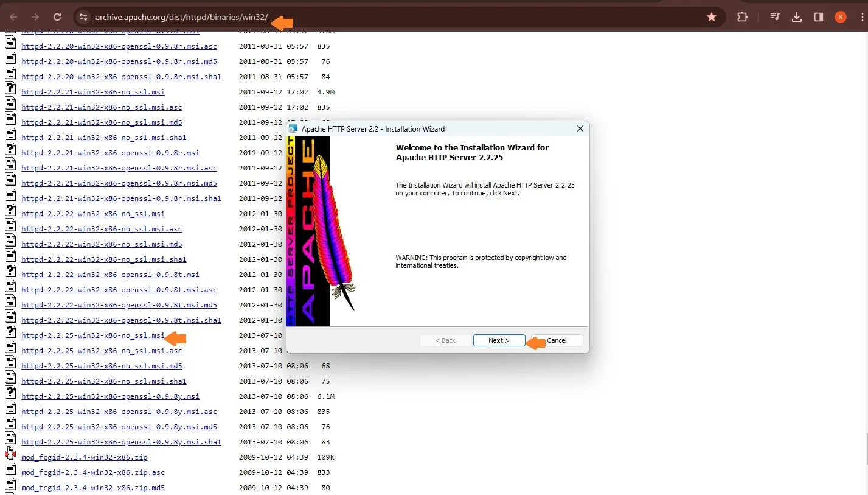Open link mod_fcgid-2.3.4-win32-x86.zip.asc
Viewport: 868px width, 495px height.
[93, 472]
